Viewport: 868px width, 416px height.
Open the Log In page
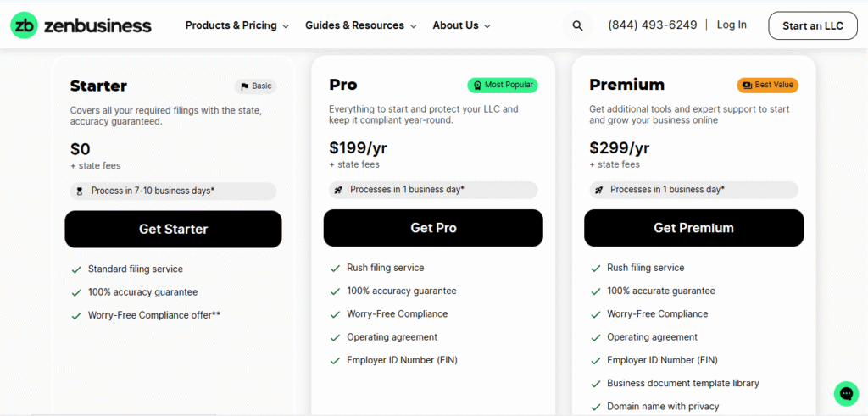[x=732, y=25]
